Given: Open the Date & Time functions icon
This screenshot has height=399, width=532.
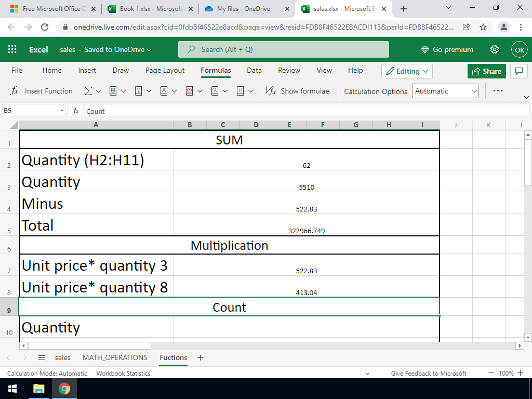Looking at the screenshot, I should coord(190,91).
